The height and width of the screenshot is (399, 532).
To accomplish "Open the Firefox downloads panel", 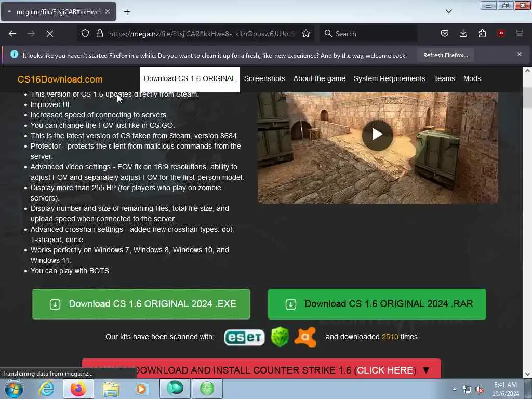I will [x=463, y=33].
